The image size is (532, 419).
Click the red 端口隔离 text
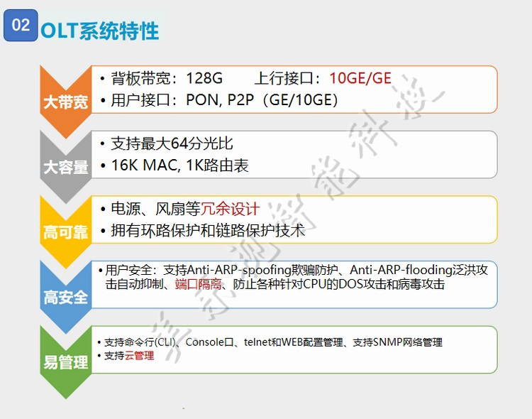[x=199, y=284]
